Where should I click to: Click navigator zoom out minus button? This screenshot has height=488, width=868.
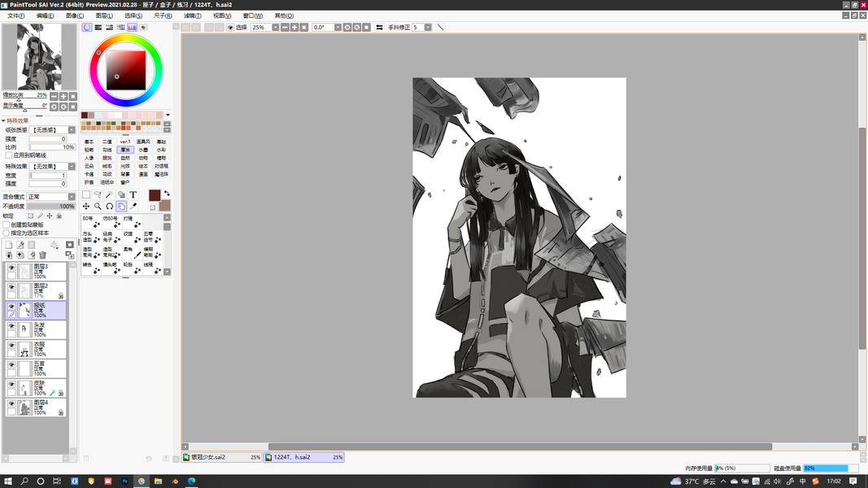(54, 96)
